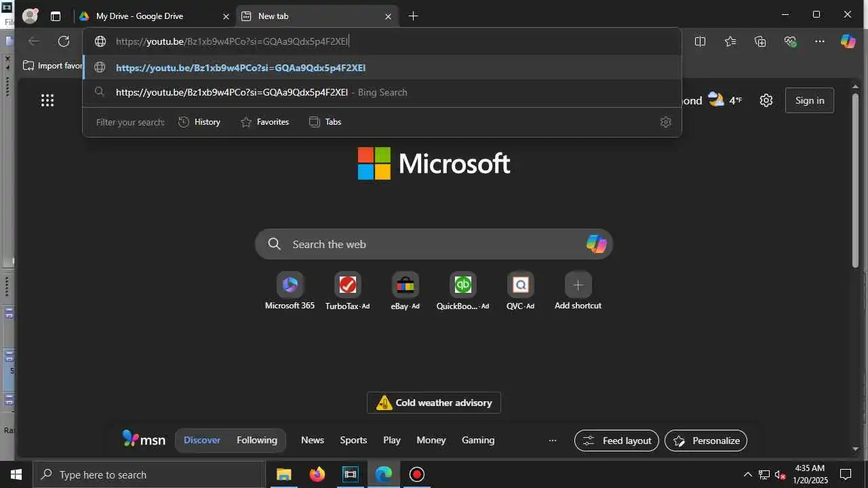Image resolution: width=868 pixels, height=488 pixels.
Task: Open the Cold weather advisory alert
Action: [x=434, y=403]
